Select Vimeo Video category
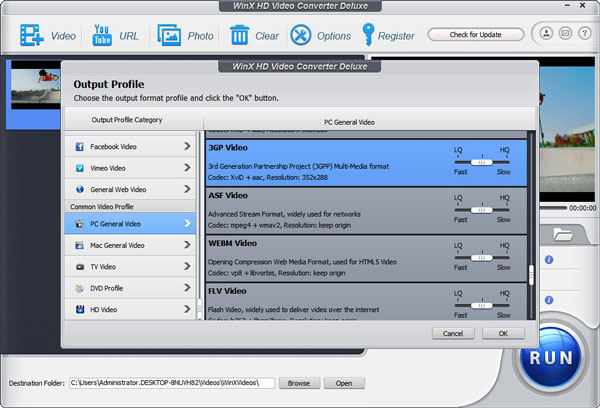 pos(130,168)
